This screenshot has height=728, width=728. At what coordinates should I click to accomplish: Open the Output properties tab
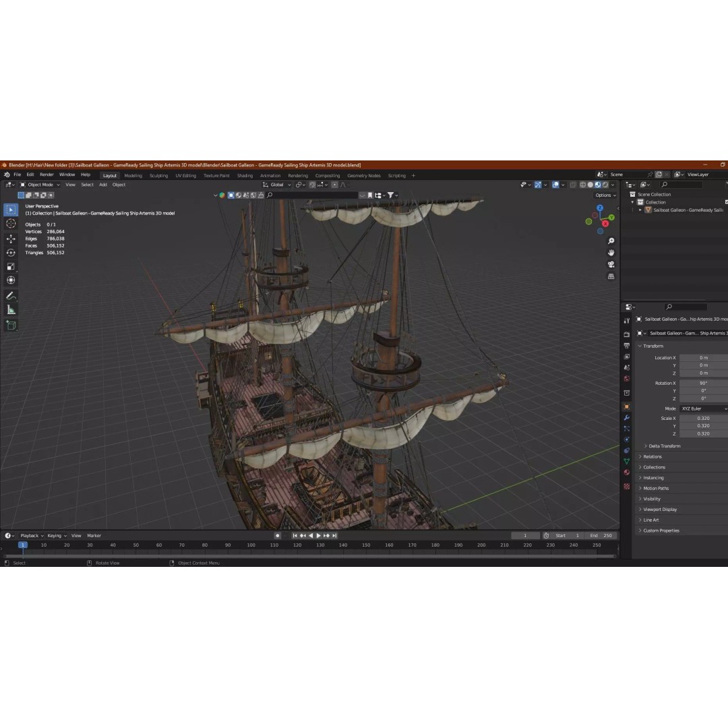click(x=627, y=345)
